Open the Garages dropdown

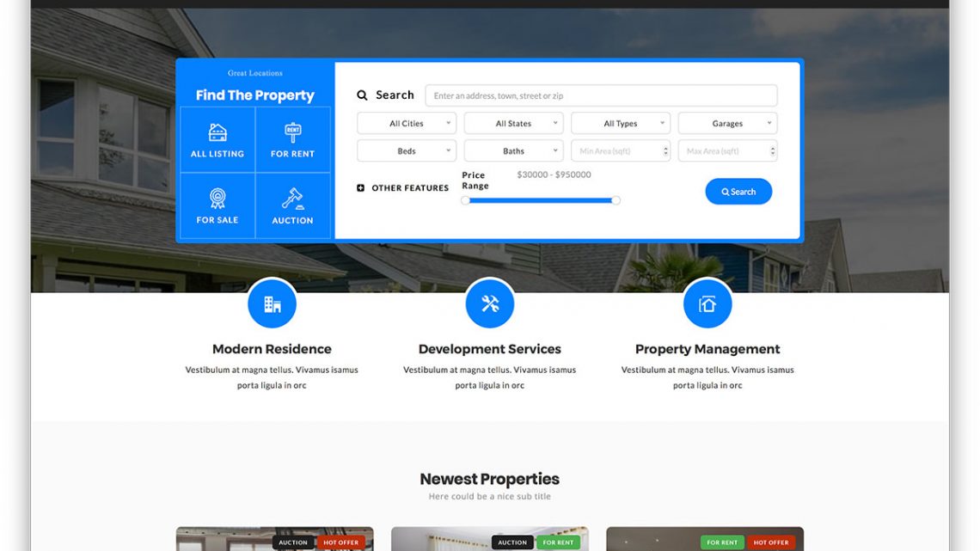[x=727, y=124]
